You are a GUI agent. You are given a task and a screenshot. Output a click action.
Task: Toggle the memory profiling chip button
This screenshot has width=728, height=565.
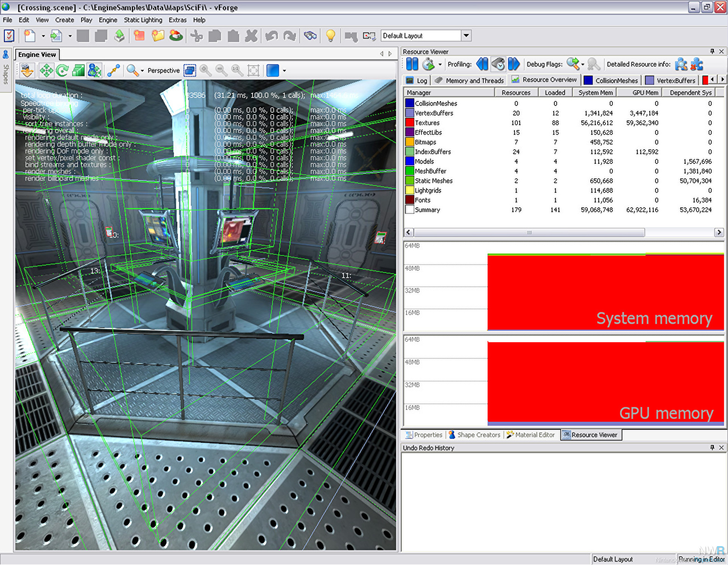(498, 64)
